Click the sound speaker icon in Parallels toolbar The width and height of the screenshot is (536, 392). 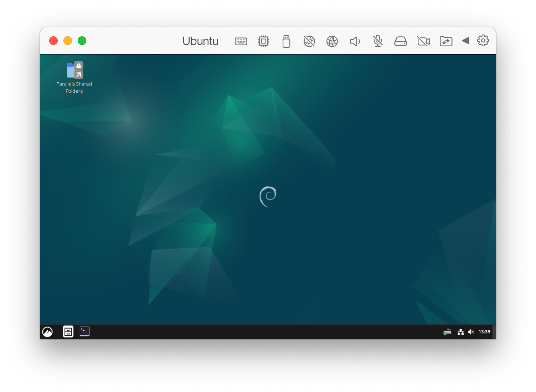tap(355, 41)
